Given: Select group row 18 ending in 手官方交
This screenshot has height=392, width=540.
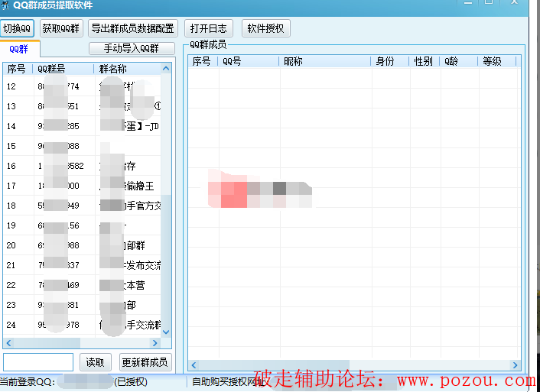Looking at the screenshot, I should (x=83, y=206).
